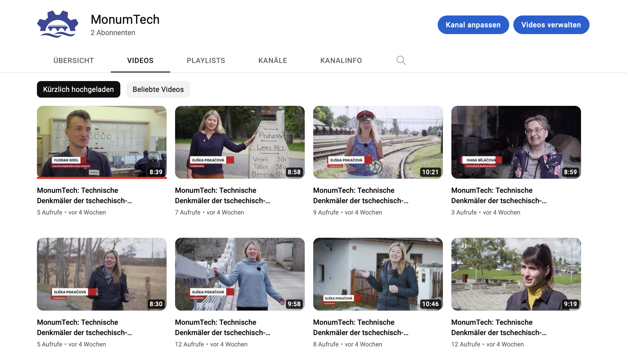This screenshot has width=628, height=364.
Task: Open the 8:59 Ivana Běláčová video thumbnail
Action: click(x=516, y=142)
